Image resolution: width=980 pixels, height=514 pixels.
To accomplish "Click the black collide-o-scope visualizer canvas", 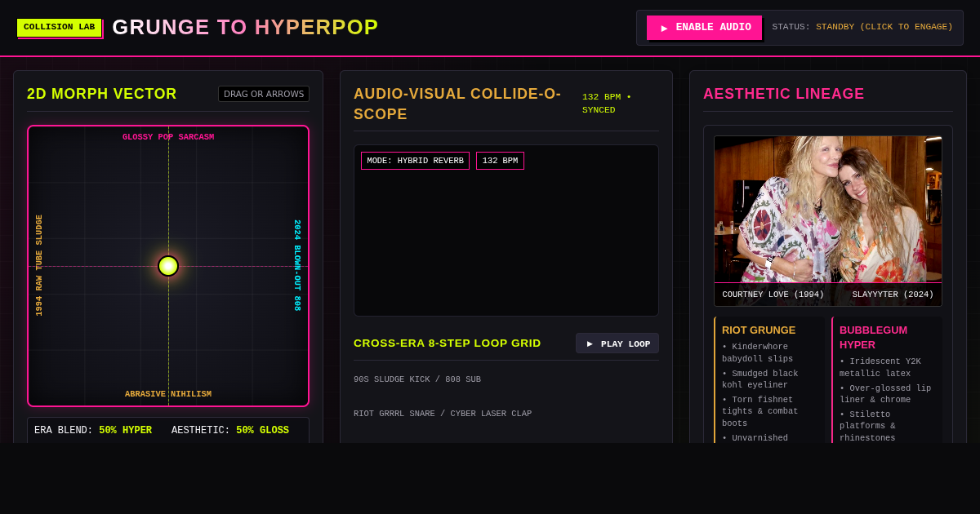I will (x=506, y=231).
